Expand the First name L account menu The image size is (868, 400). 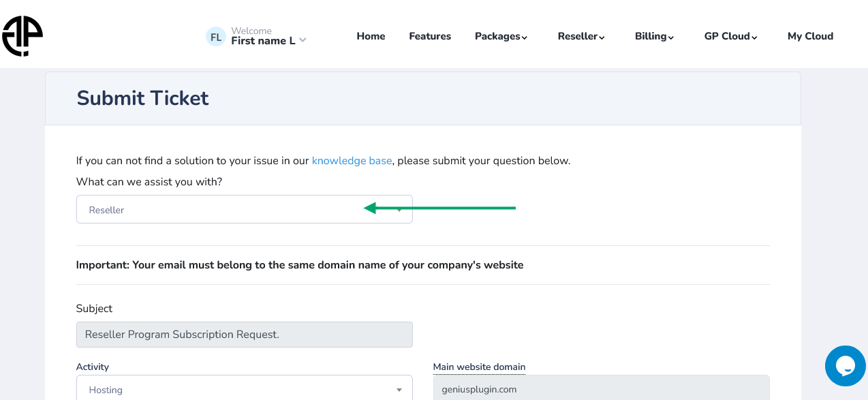pyautogui.click(x=268, y=41)
